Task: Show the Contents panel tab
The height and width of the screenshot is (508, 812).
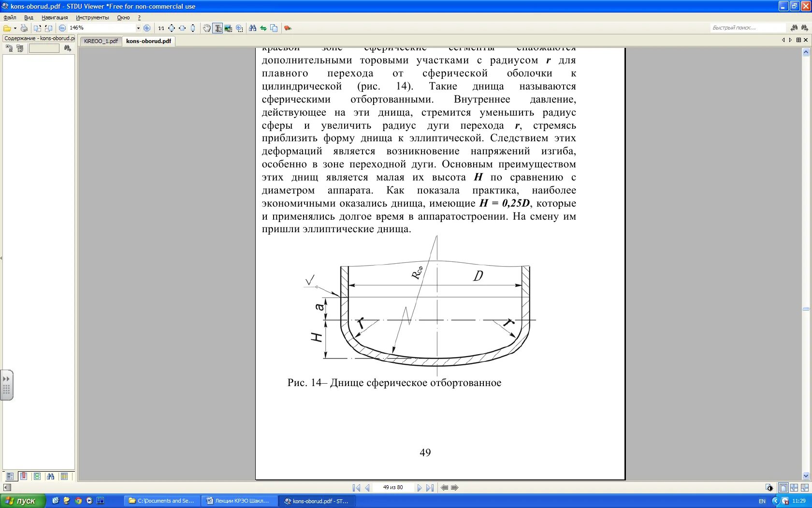Action: pos(10,477)
